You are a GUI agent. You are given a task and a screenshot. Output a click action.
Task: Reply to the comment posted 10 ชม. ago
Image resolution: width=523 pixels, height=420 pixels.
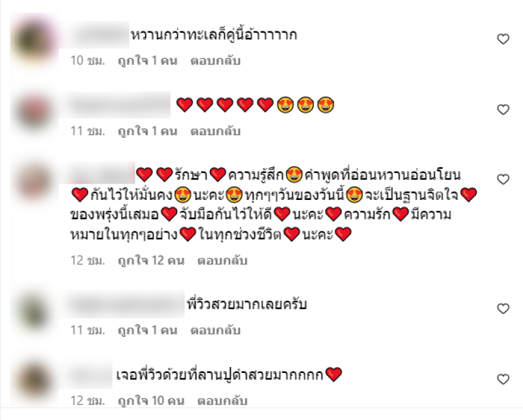pos(215,61)
